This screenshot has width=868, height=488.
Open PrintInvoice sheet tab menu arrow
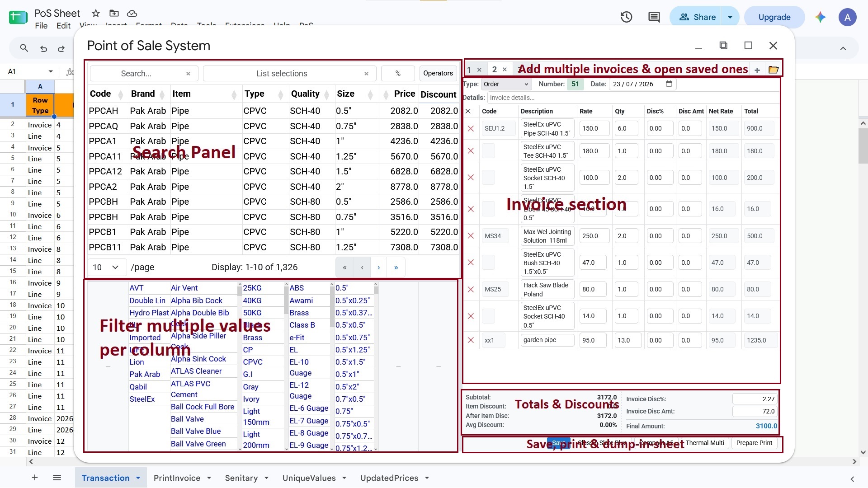[x=209, y=478]
